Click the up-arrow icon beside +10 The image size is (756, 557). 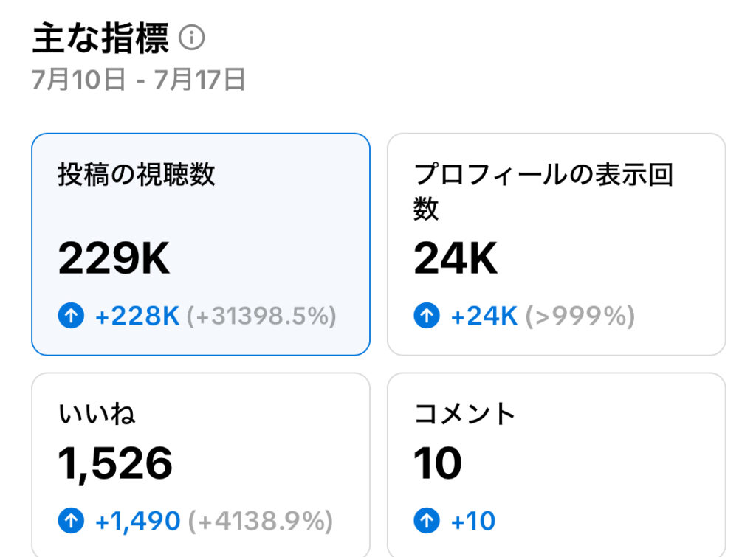(427, 520)
